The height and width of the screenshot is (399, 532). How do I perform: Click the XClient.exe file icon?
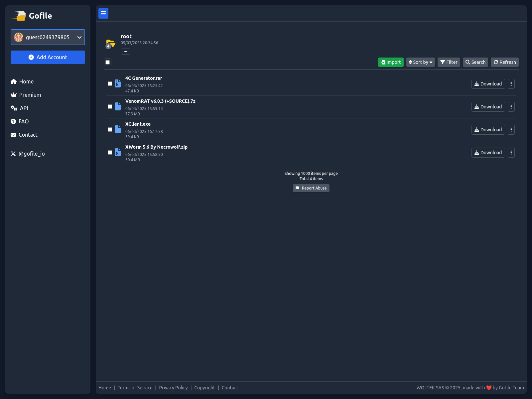tap(118, 129)
